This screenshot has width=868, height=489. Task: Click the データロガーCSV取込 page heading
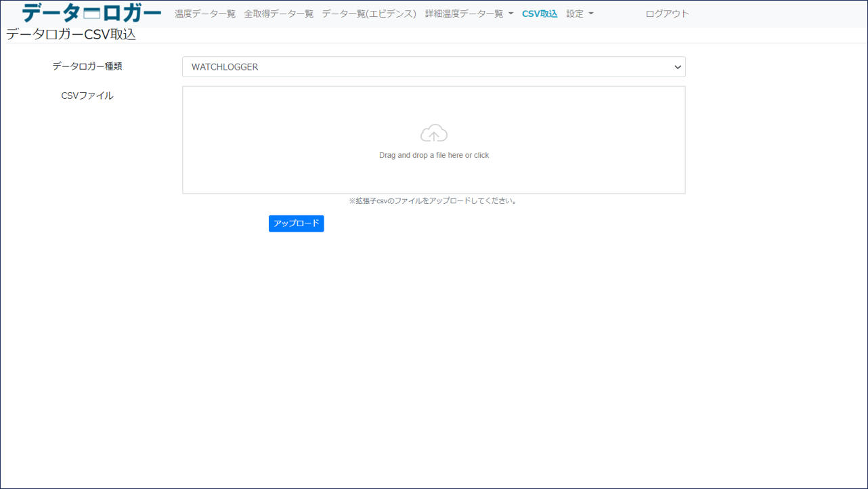pyautogui.click(x=71, y=34)
